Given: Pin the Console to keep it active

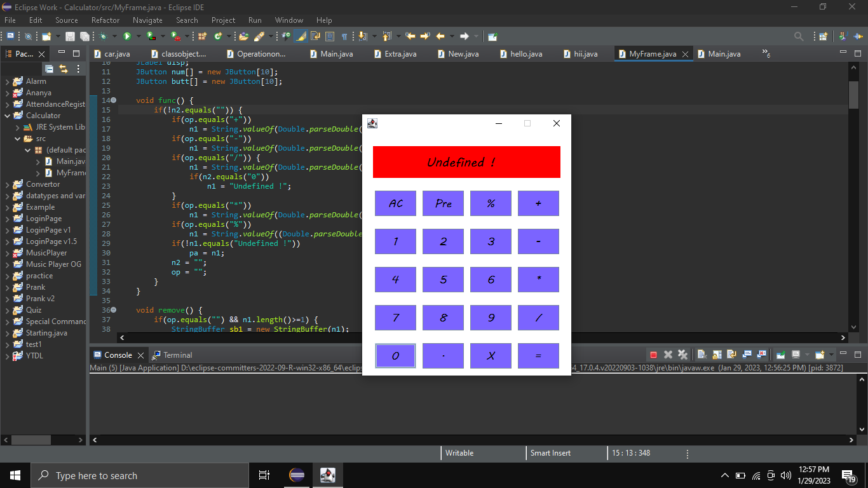Looking at the screenshot, I should click(780, 355).
